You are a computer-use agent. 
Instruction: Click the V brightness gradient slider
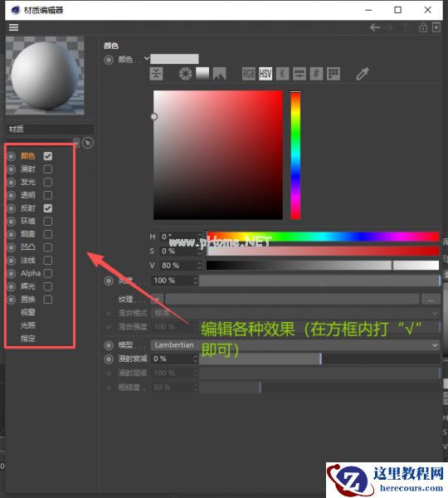(323, 266)
